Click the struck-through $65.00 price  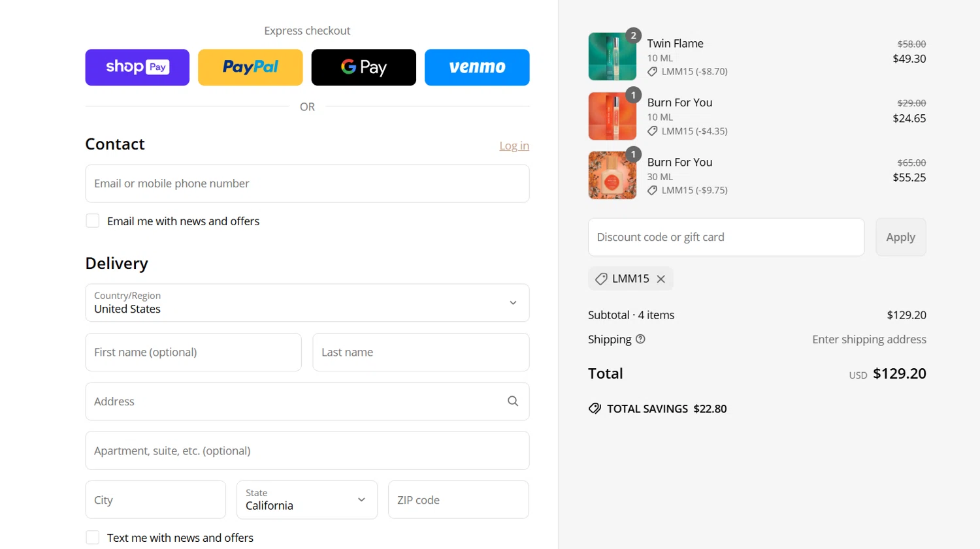pyautogui.click(x=911, y=163)
